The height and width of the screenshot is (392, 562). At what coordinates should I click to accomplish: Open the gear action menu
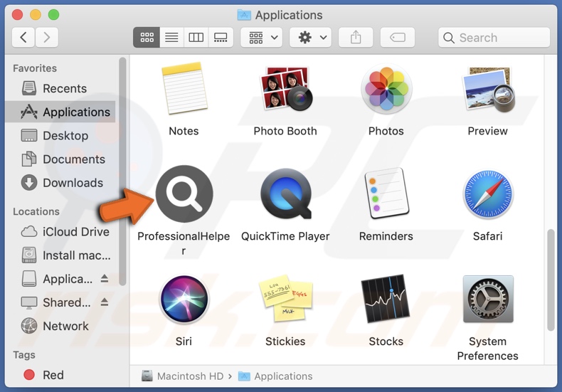click(x=310, y=37)
